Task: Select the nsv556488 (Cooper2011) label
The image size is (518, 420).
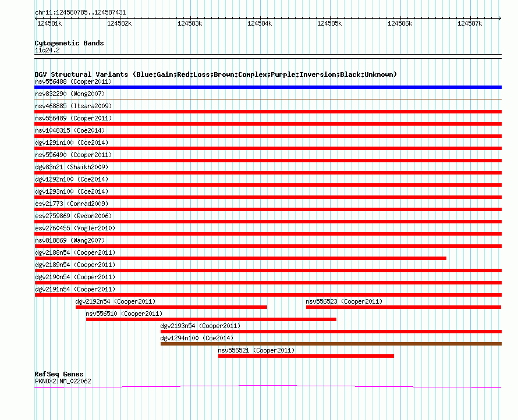Action: point(73,81)
